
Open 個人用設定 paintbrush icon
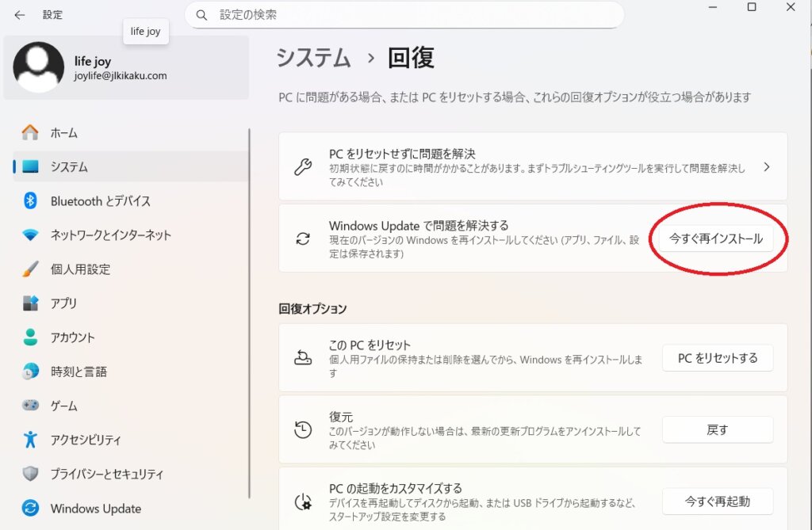tap(30, 269)
